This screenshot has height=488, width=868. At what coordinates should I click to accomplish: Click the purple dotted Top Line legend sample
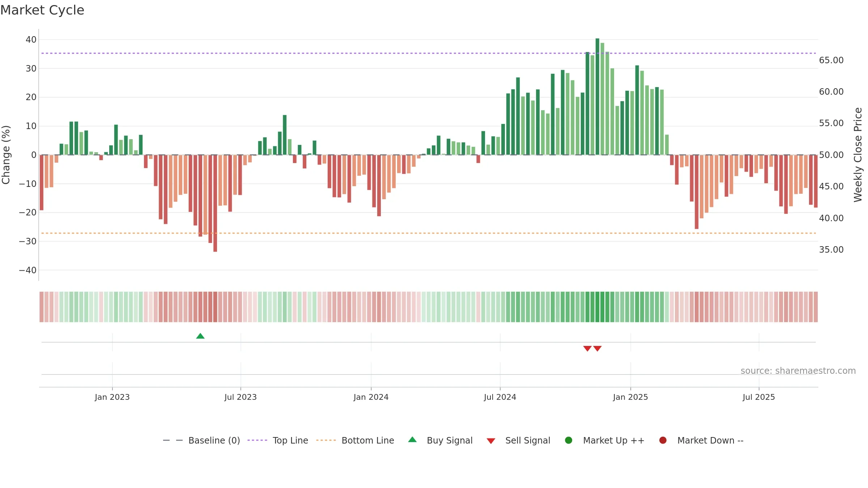pyautogui.click(x=257, y=440)
